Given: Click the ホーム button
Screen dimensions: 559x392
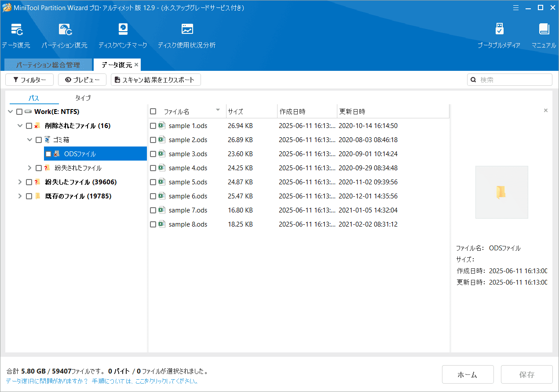Looking at the screenshot, I should 468,374.
